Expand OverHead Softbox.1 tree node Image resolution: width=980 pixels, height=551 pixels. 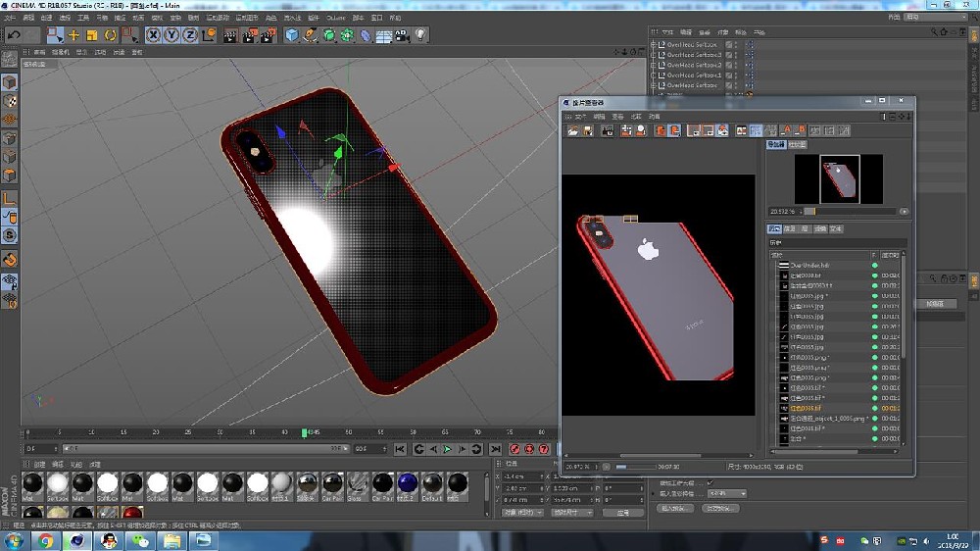(x=654, y=75)
